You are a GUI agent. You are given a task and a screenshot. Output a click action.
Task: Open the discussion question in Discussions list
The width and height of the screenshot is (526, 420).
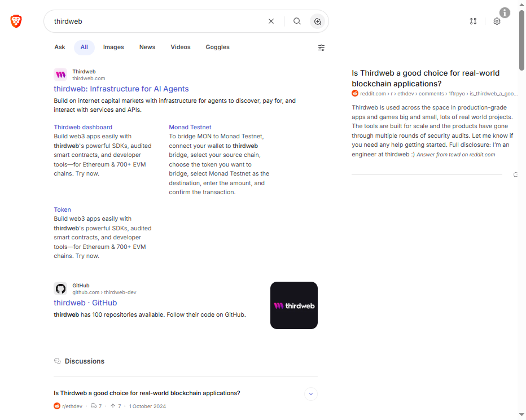147,393
